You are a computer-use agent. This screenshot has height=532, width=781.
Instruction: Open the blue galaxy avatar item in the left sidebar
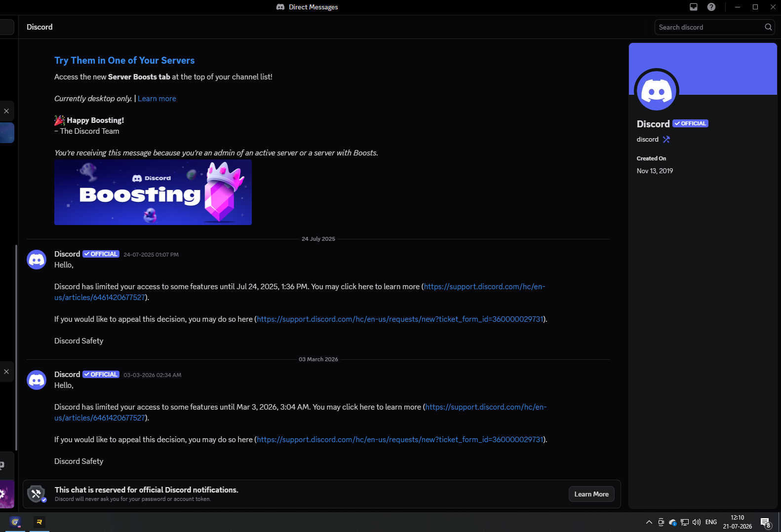coord(7,133)
